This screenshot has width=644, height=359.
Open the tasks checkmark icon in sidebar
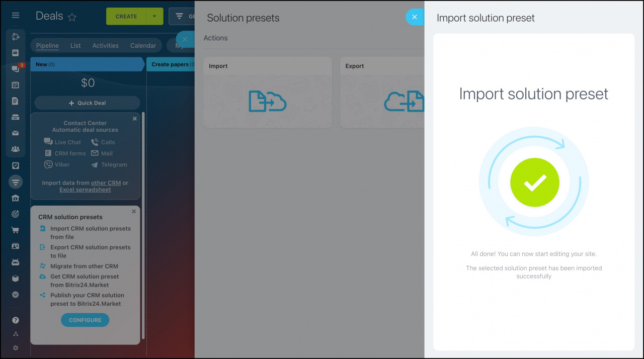pos(16,165)
